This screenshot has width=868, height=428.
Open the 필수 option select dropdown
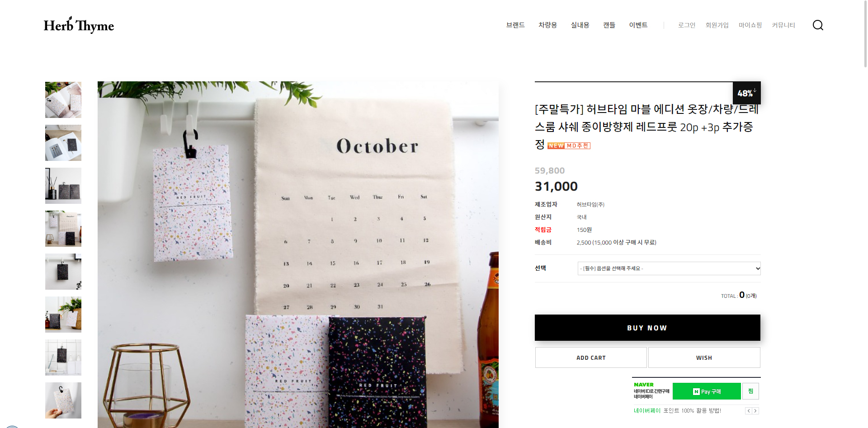pyautogui.click(x=669, y=268)
